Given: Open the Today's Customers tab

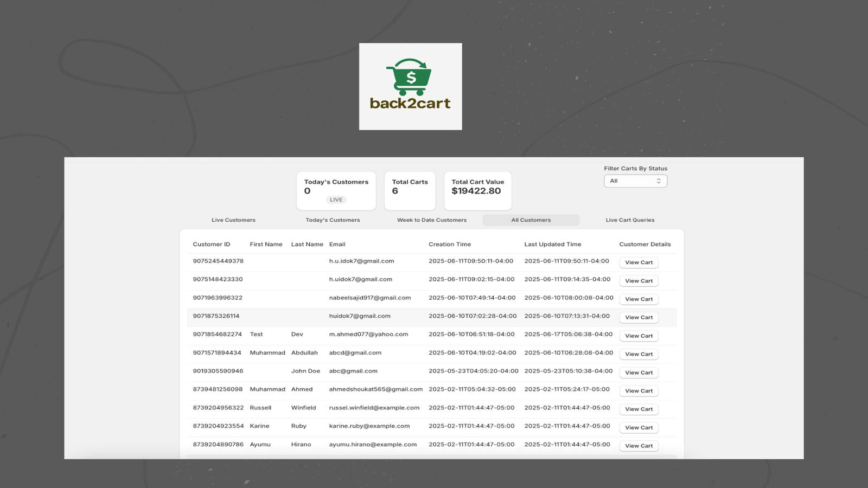Looking at the screenshot, I should click(333, 220).
